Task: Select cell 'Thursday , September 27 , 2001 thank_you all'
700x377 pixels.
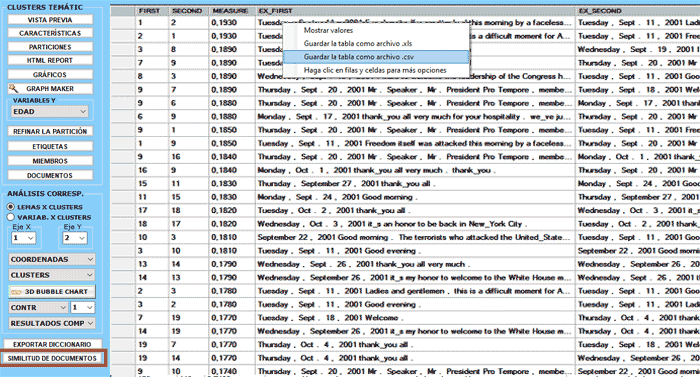Action: pyautogui.click(x=415, y=184)
